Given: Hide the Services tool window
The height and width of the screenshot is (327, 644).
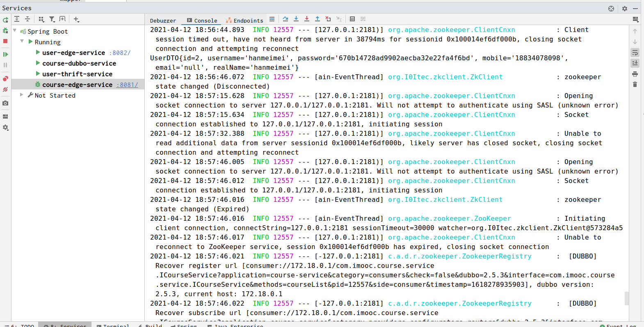Looking at the screenshot, I should [635, 8].
